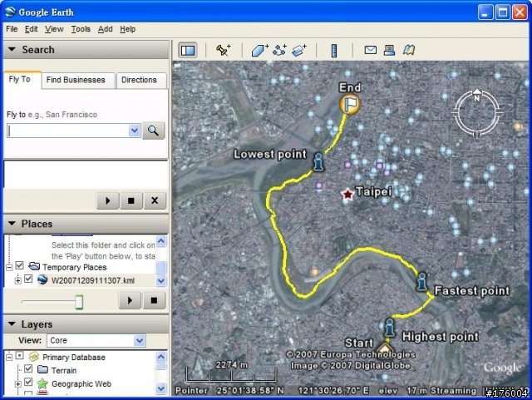Viewport: 532px width, 400px height.
Task: Click the search magnifier button
Action: [153, 131]
